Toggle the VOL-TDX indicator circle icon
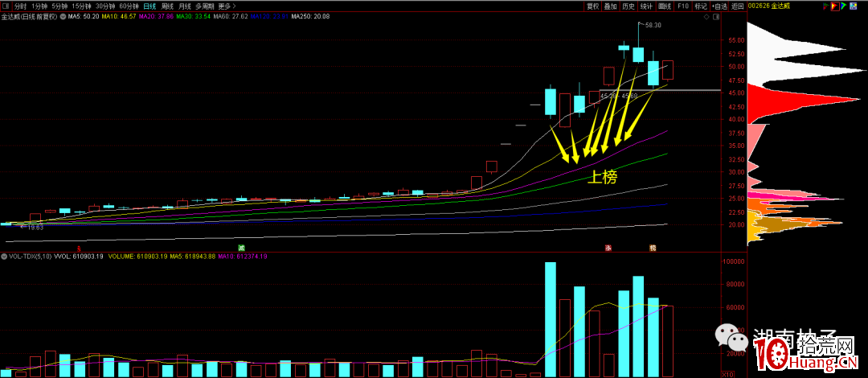This screenshot has width=868, height=378. point(4,257)
